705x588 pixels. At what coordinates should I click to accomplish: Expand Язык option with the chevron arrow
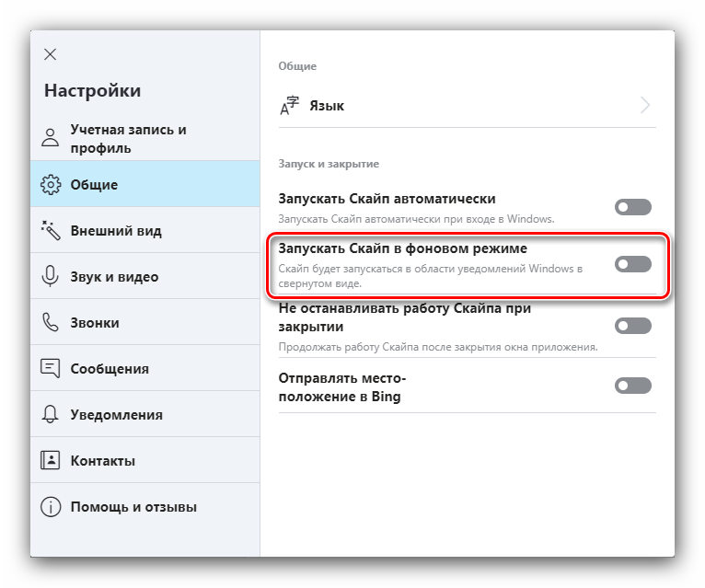coord(645,105)
